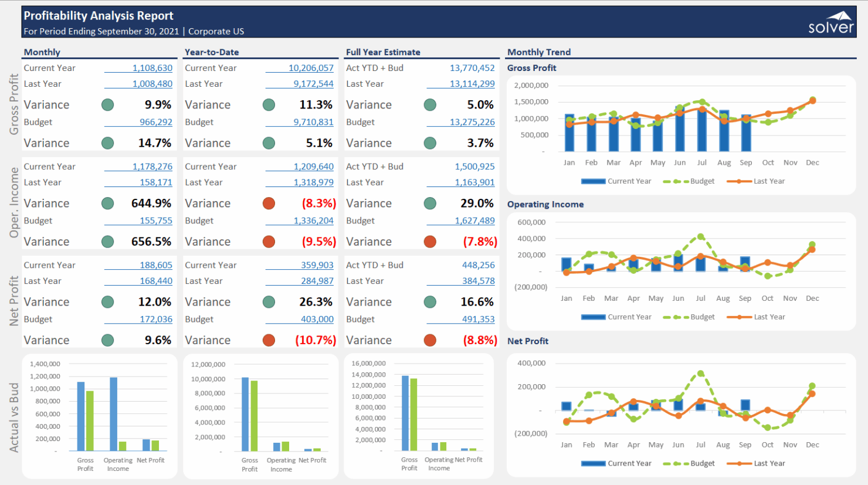The width and height of the screenshot is (868, 485).
Task: Click green variance indicator beside Gross Profit 9.9%
Action: (x=107, y=104)
